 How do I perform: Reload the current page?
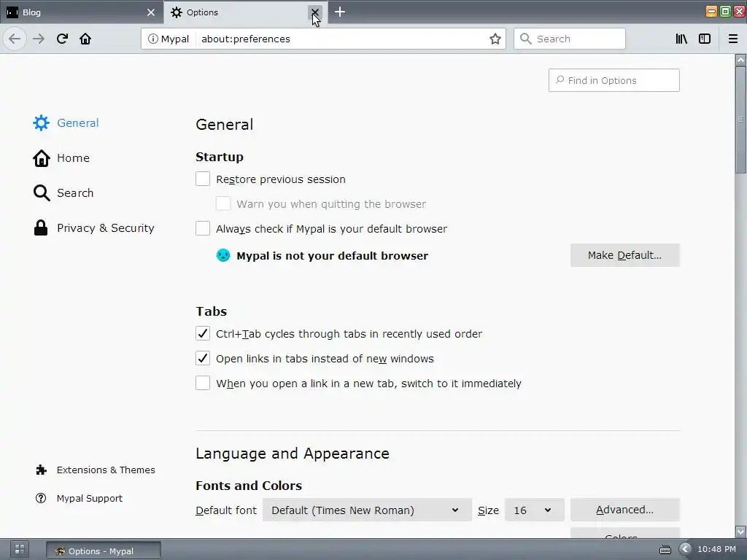point(62,39)
